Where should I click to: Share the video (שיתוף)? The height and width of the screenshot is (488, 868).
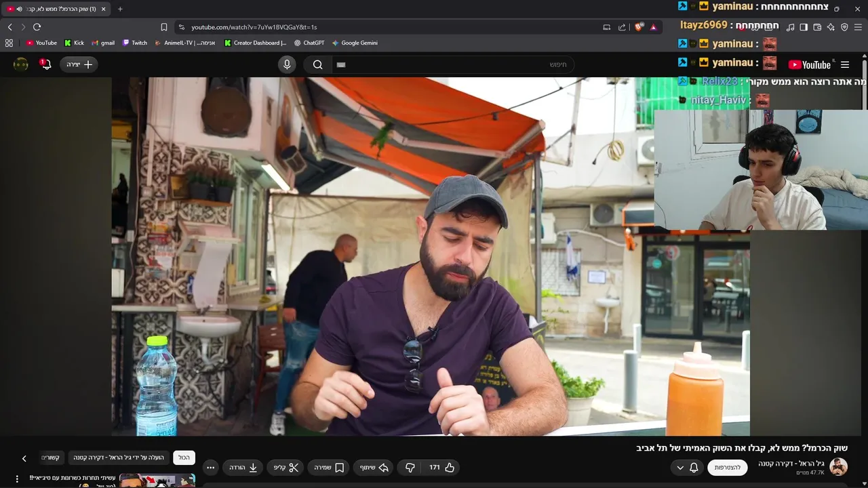pos(374,468)
